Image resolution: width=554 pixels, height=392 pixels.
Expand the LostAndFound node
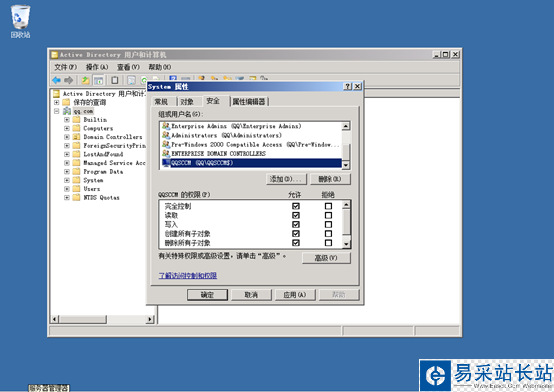(67, 154)
